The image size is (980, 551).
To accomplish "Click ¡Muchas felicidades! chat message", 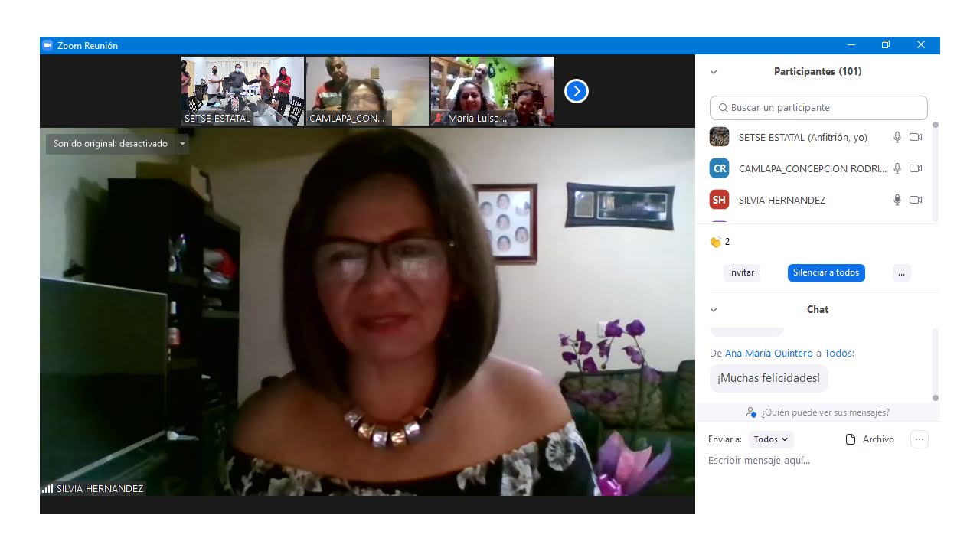I will tap(769, 378).
